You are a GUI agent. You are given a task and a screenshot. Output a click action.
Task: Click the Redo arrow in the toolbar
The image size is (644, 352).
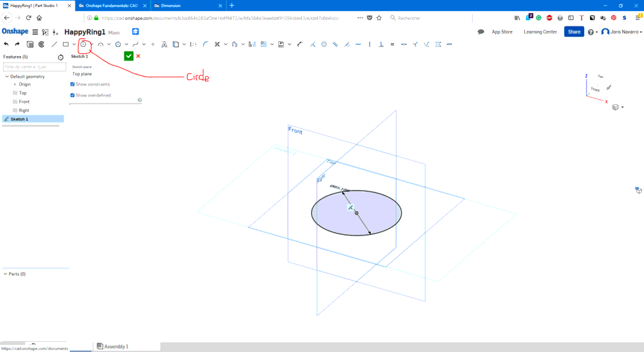(x=17, y=44)
